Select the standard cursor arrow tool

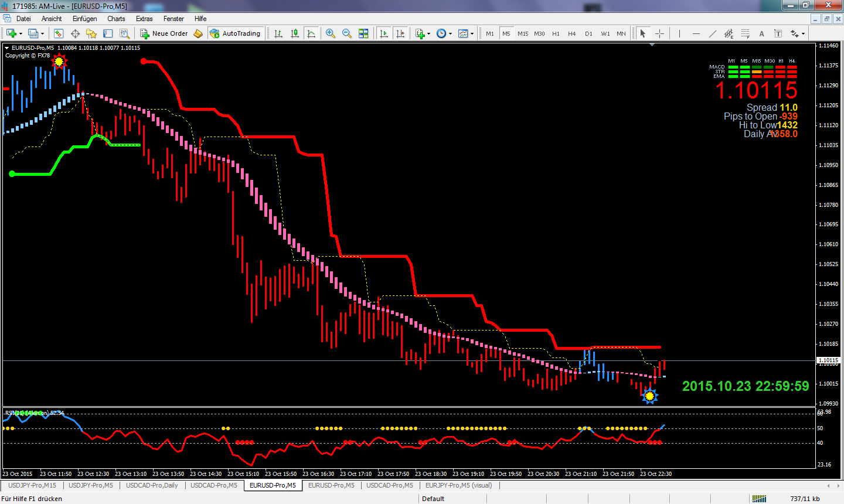click(x=643, y=33)
